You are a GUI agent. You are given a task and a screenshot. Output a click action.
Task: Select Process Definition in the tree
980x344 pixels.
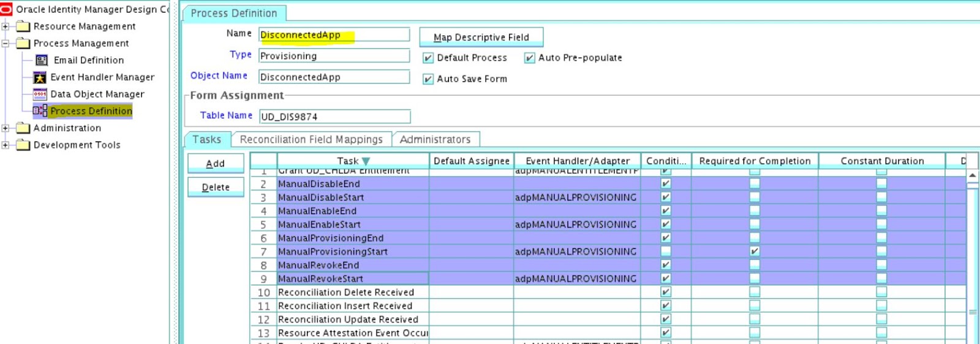coord(91,111)
